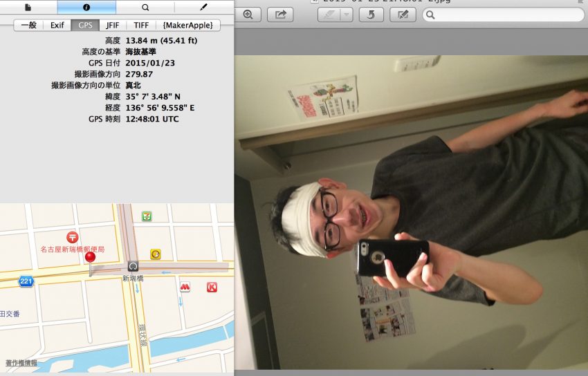Click the 新瑞橋 station icon
The width and height of the screenshot is (588, 376).
click(133, 266)
